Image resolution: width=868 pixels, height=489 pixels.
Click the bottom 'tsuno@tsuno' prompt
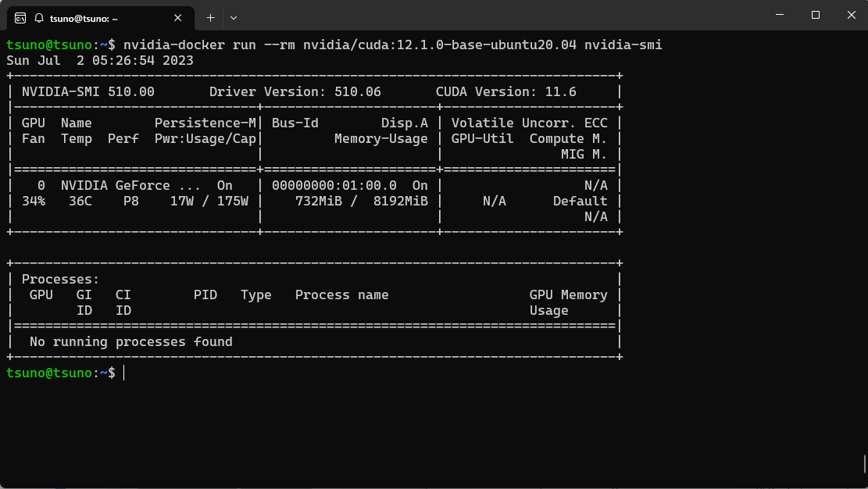[48, 373]
